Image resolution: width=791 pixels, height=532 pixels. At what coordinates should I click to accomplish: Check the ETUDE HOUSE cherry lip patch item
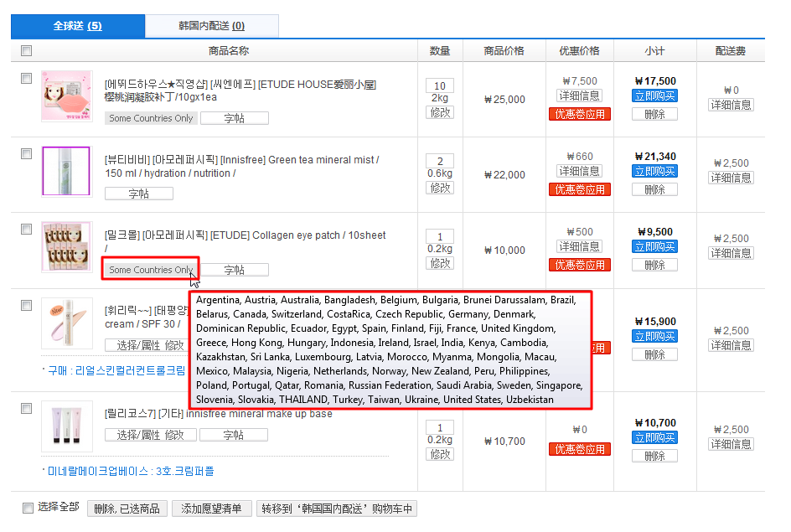26,78
